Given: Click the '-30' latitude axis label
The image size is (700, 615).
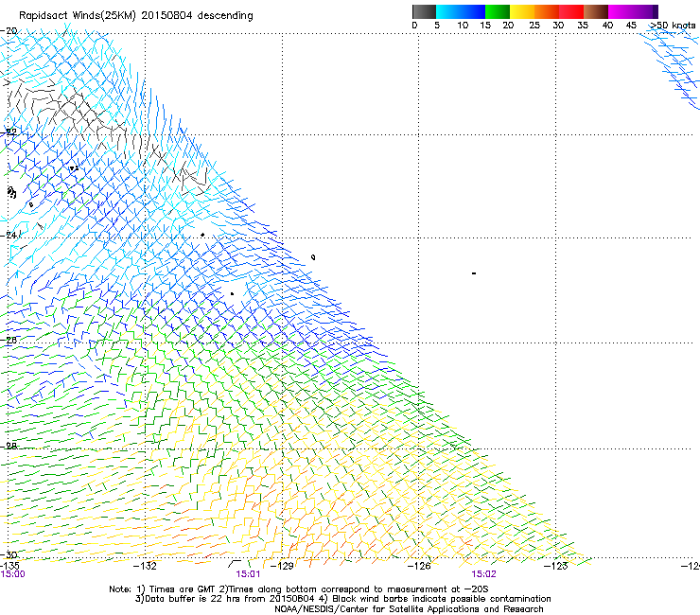Looking at the screenshot, I should [x=9, y=555].
